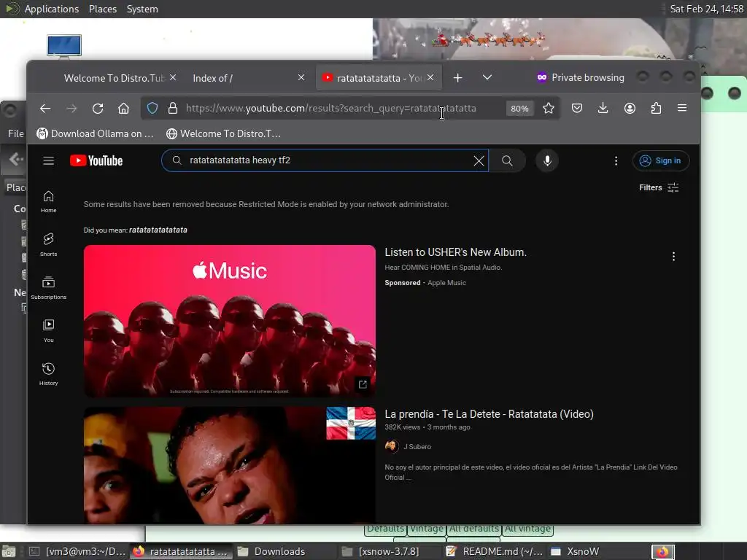Click the clock Sat Feb 24, 14:58

(x=706, y=9)
